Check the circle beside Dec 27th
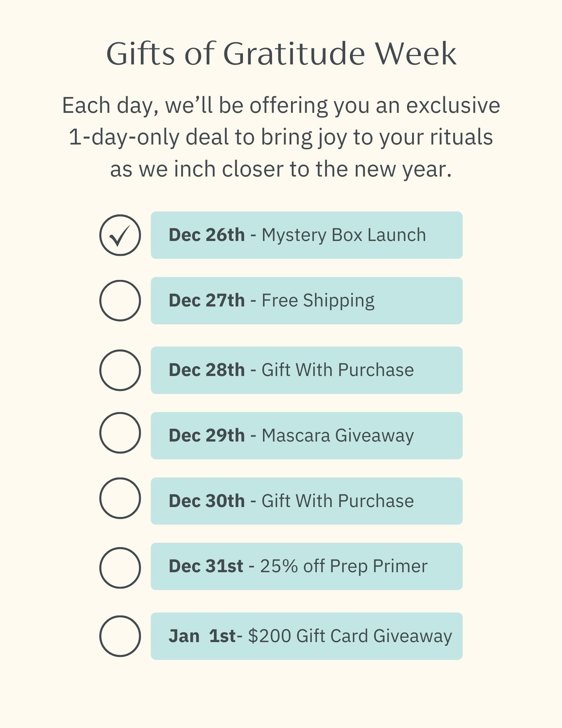 [x=120, y=301]
